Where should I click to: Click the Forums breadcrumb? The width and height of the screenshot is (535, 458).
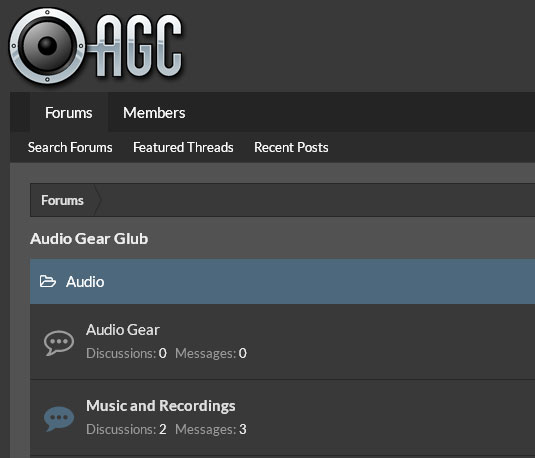point(62,200)
